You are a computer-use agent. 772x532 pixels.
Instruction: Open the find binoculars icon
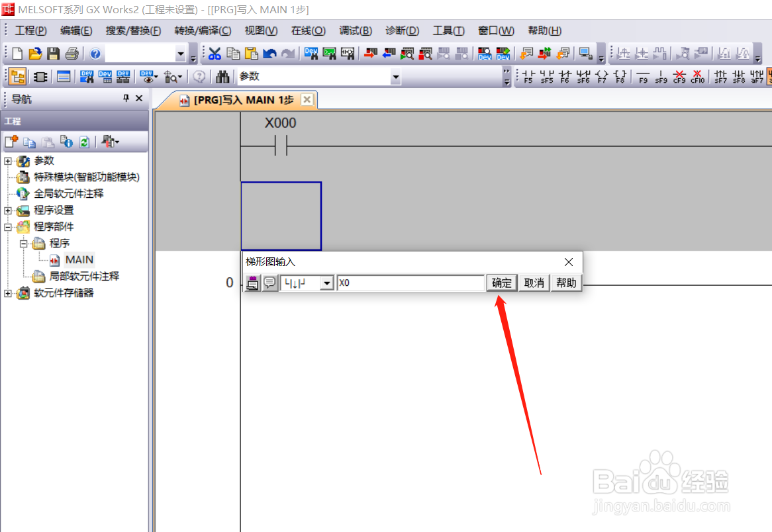(222, 76)
